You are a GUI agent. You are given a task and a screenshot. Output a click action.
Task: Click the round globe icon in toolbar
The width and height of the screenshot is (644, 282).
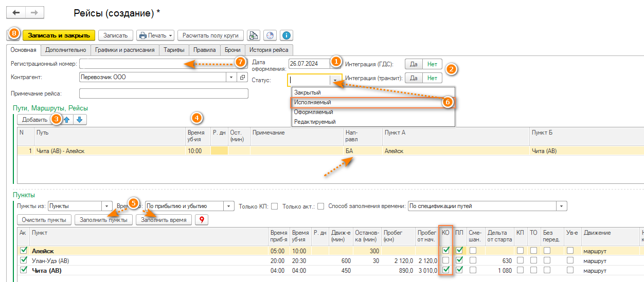click(270, 35)
